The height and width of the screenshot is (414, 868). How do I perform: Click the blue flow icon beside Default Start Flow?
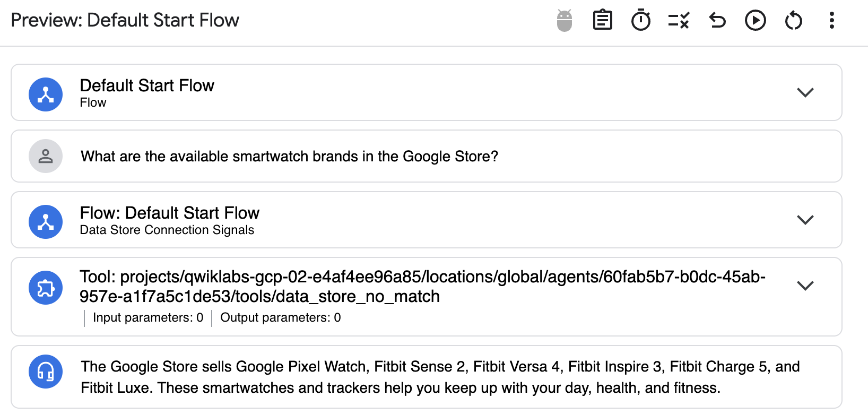click(x=46, y=94)
